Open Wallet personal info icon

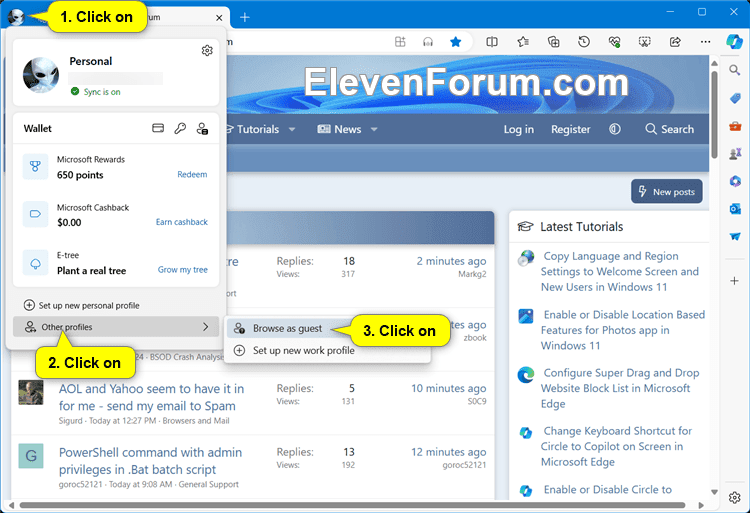[202, 128]
